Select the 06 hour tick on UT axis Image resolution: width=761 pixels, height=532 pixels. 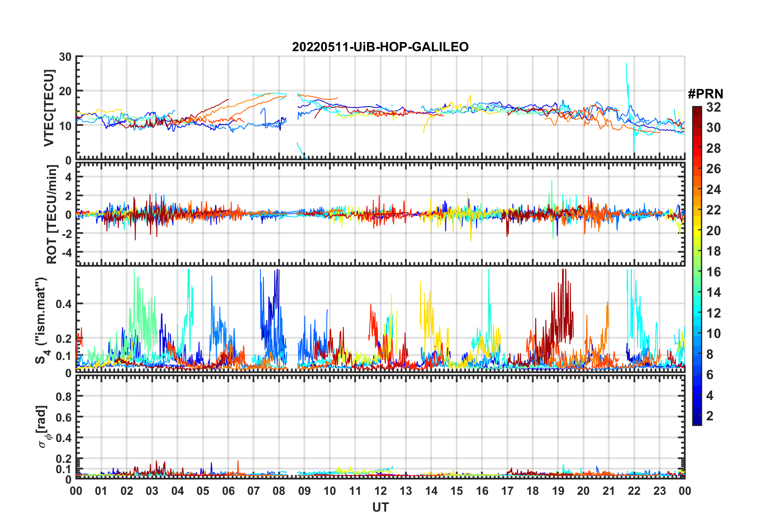[228, 491]
